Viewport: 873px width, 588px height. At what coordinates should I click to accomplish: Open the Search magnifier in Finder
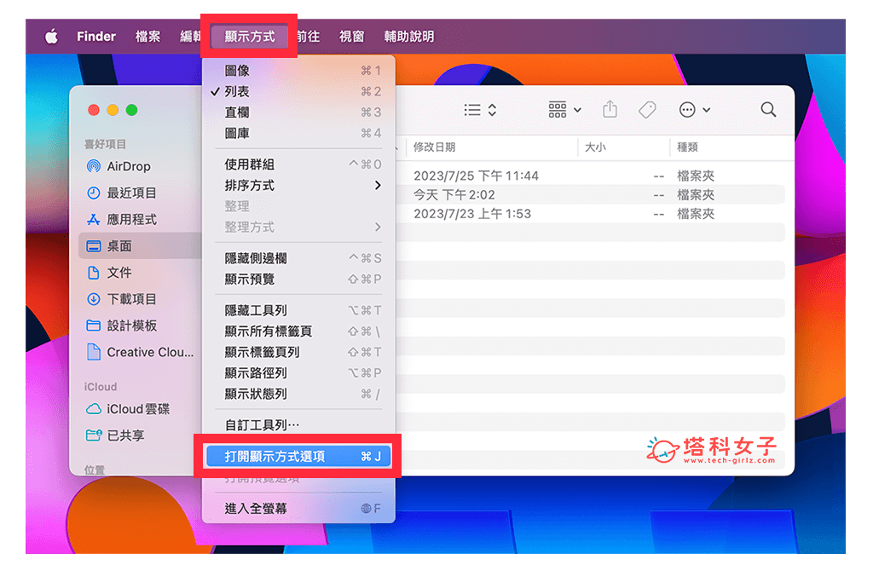768,110
